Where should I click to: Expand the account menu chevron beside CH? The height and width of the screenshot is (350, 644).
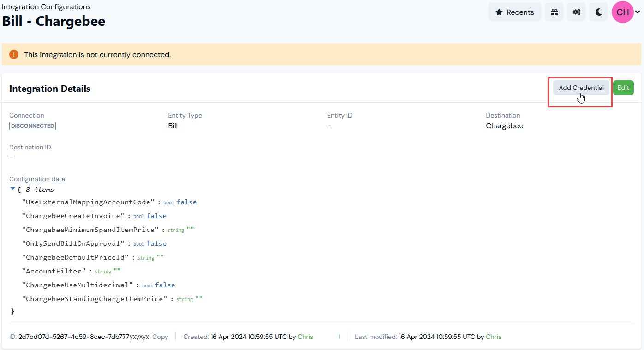click(638, 12)
